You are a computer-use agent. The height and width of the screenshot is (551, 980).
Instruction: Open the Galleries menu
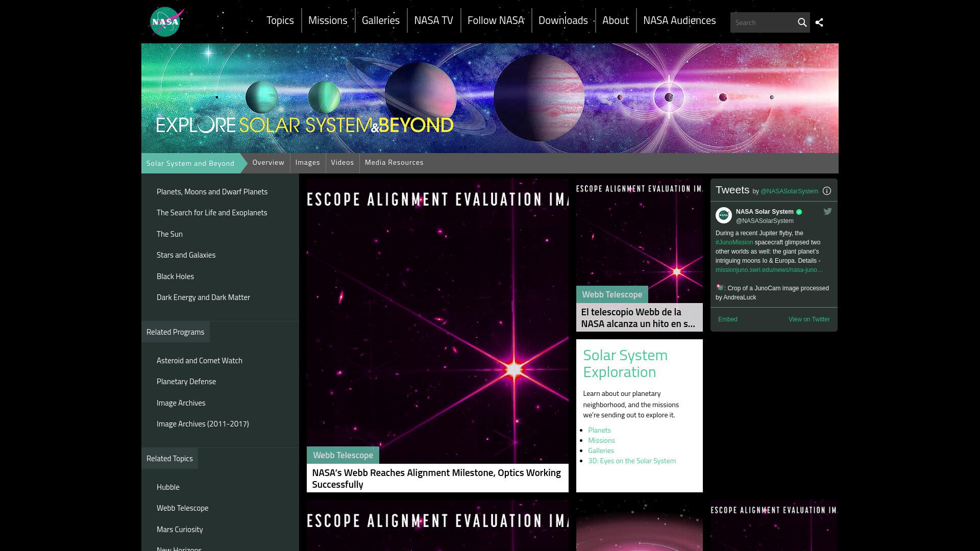[381, 20]
